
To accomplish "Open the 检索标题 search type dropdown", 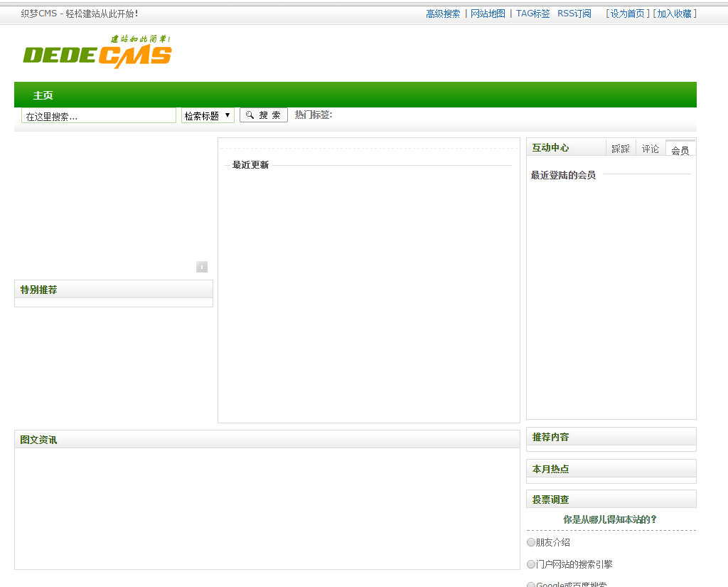I will (208, 115).
